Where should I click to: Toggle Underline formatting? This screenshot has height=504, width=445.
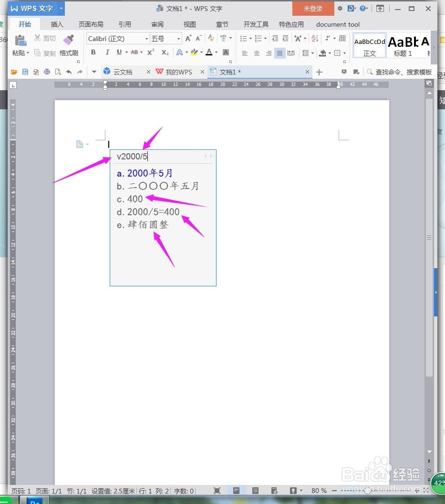coord(119,52)
